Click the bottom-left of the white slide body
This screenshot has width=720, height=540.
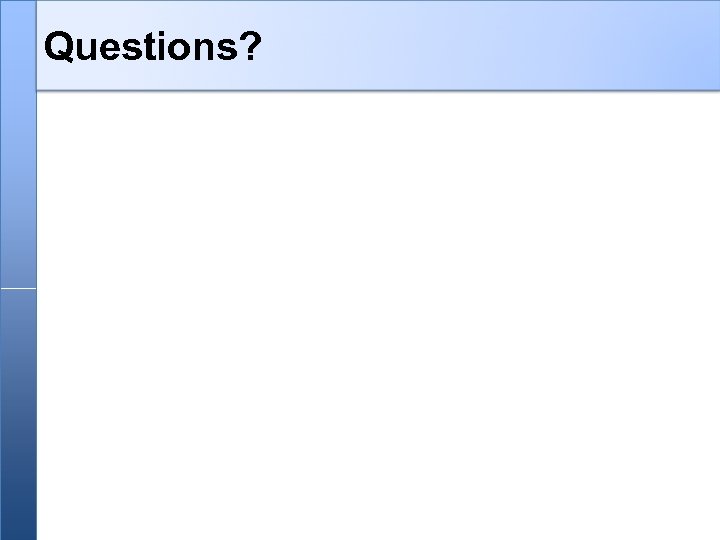45,530
